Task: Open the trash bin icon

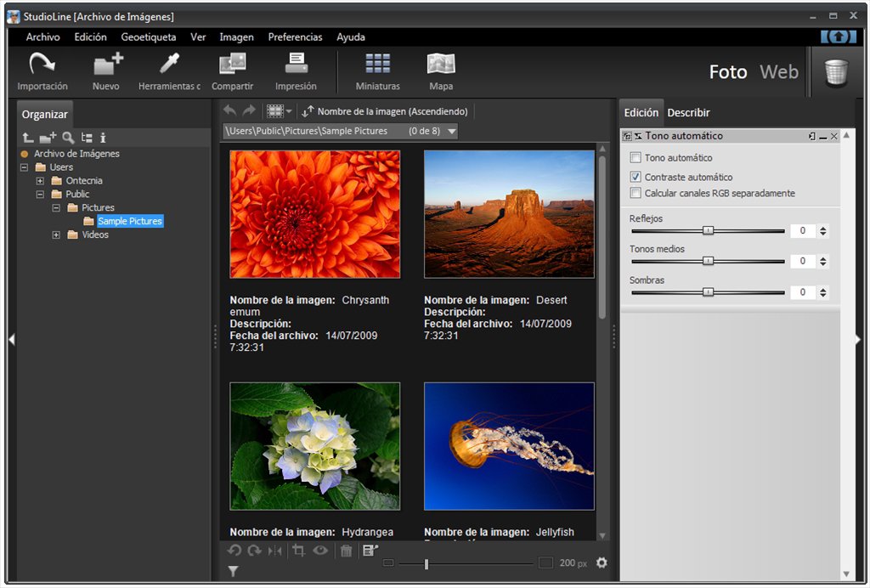Action: click(x=836, y=72)
